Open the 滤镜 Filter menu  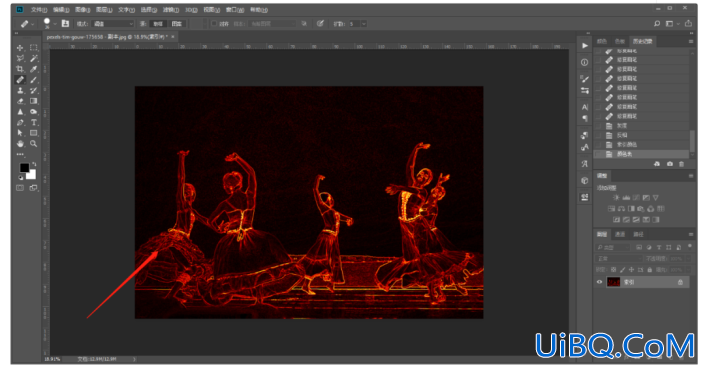tap(170, 9)
